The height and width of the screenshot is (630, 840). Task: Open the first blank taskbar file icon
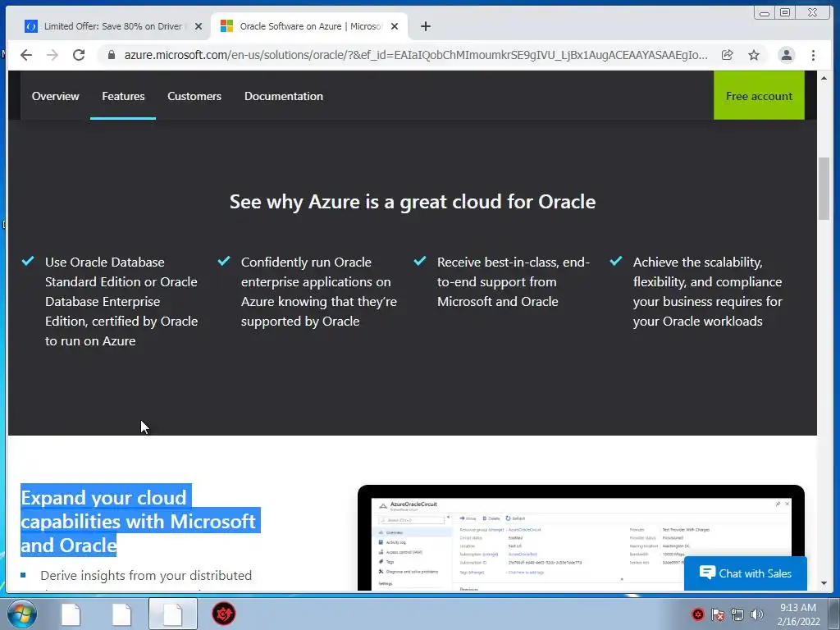(71, 614)
